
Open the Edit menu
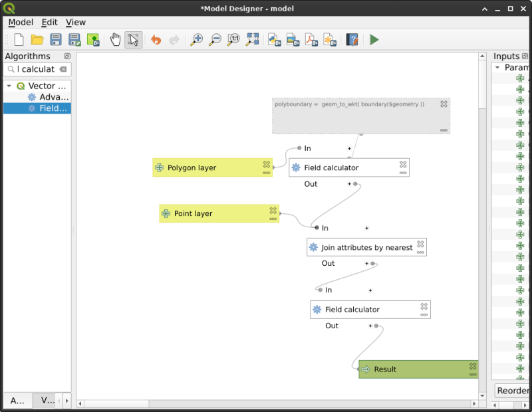[49, 23]
